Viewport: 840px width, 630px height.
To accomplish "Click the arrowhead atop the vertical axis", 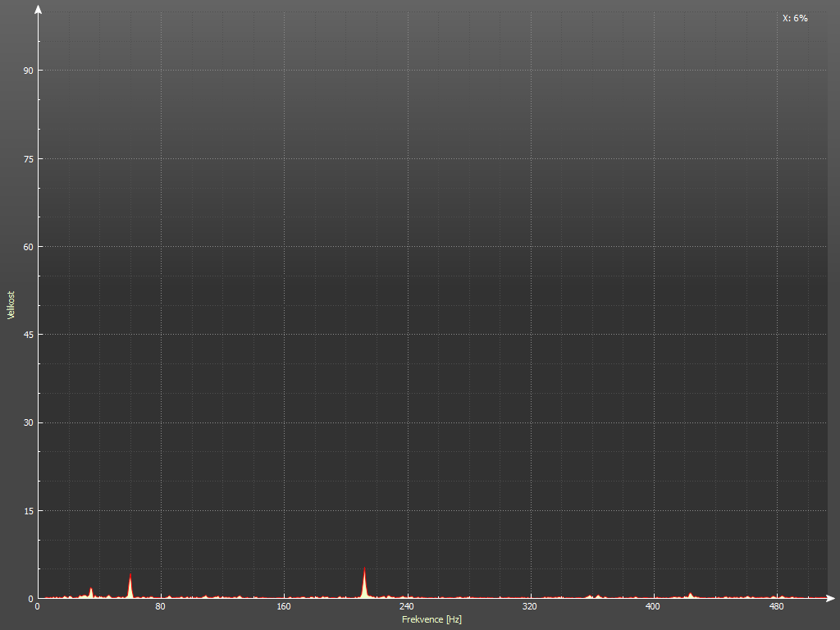I will coord(38,11).
